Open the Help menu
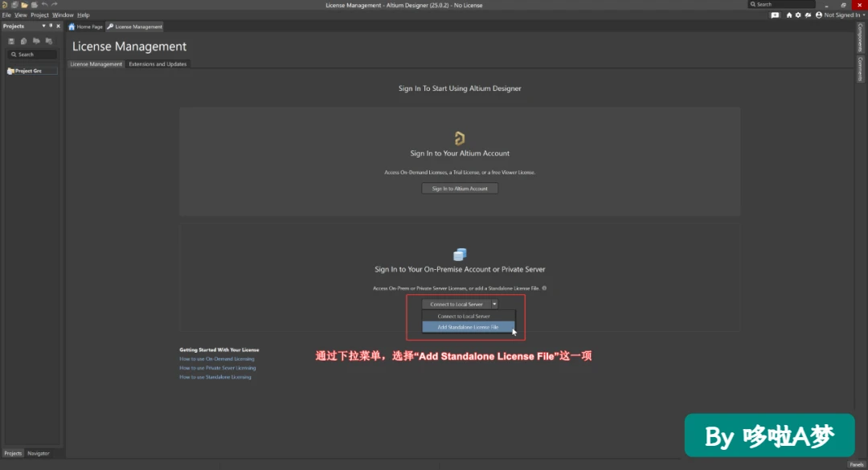 coord(83,15)
